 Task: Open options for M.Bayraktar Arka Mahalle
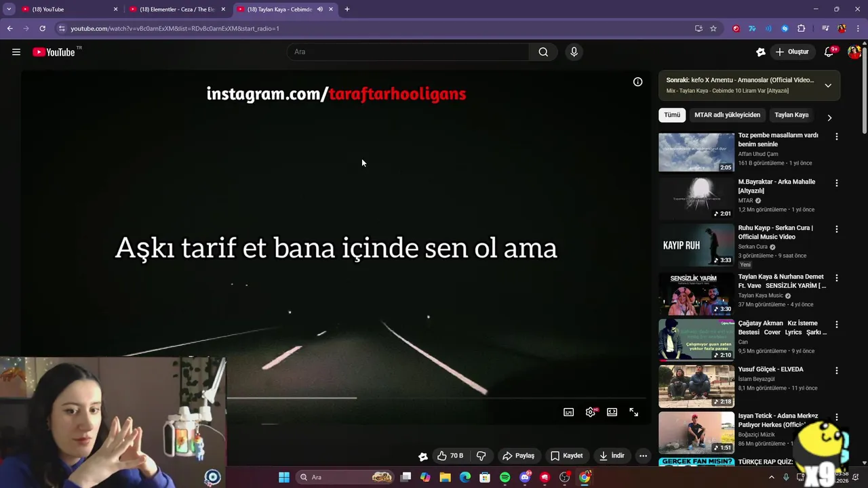(836, 183)
